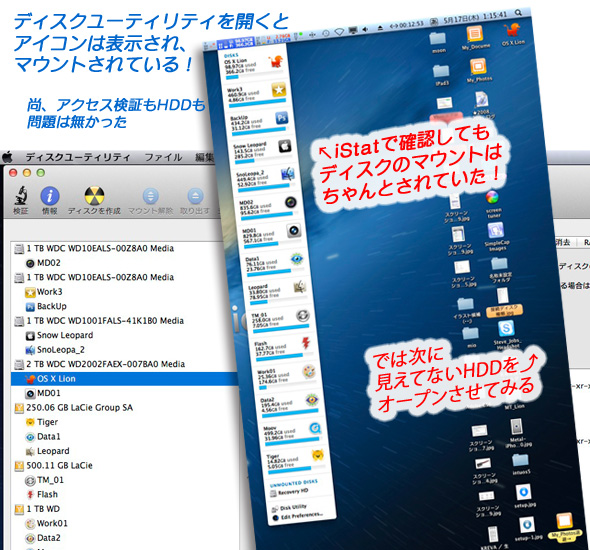Click Work01 palette icon in iStat list
Image resolution: width=590 pixels, height=550 pixels.
(309, 372)
